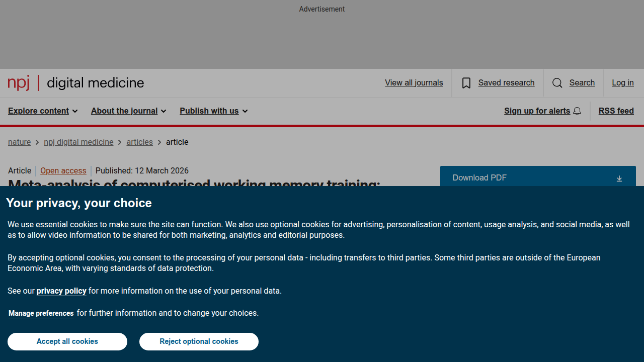Expand the Publish with us menu
The width and height of the screenshot is (644, 362).
[x=214, y=111]
